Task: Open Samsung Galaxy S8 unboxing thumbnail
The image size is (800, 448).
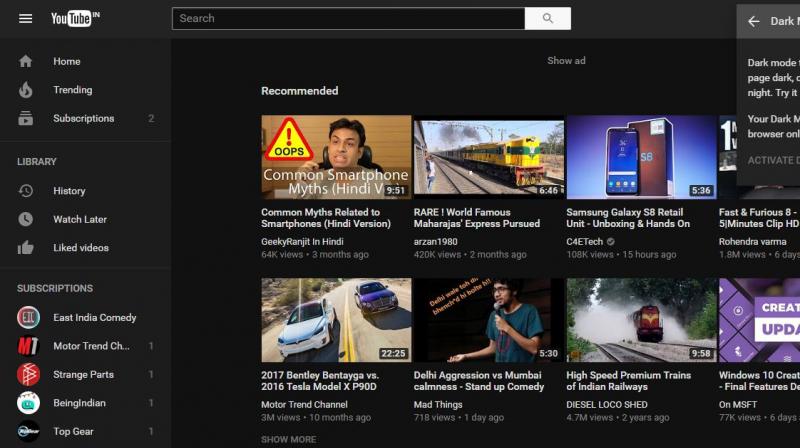Action: tap(641, 157)
